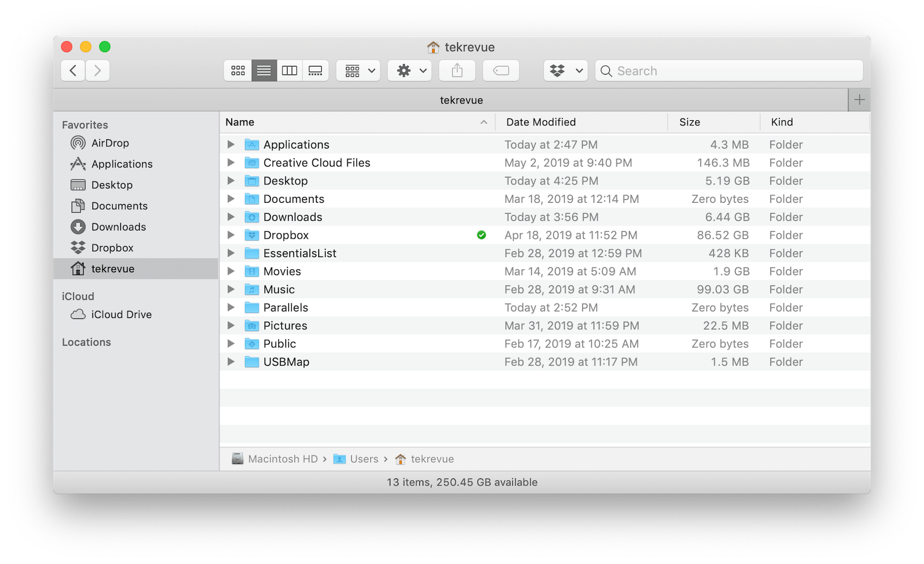Viewport: 924px width, 564px height.
Task: Click the Share toolbar button
Action: coord(457,70)
